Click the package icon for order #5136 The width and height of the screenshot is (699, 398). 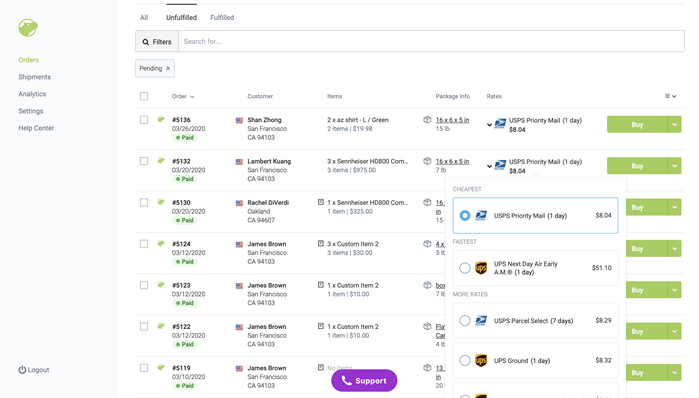(427, 119)
